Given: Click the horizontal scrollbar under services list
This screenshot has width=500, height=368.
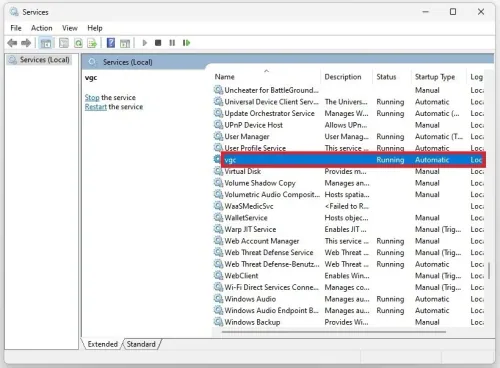Looking at the screenshot, I should (333, 332).
